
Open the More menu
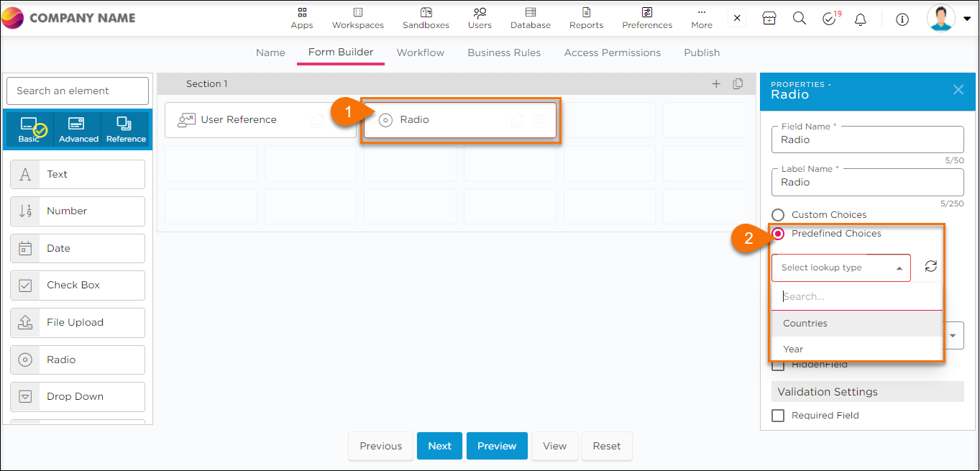(702, 19)
